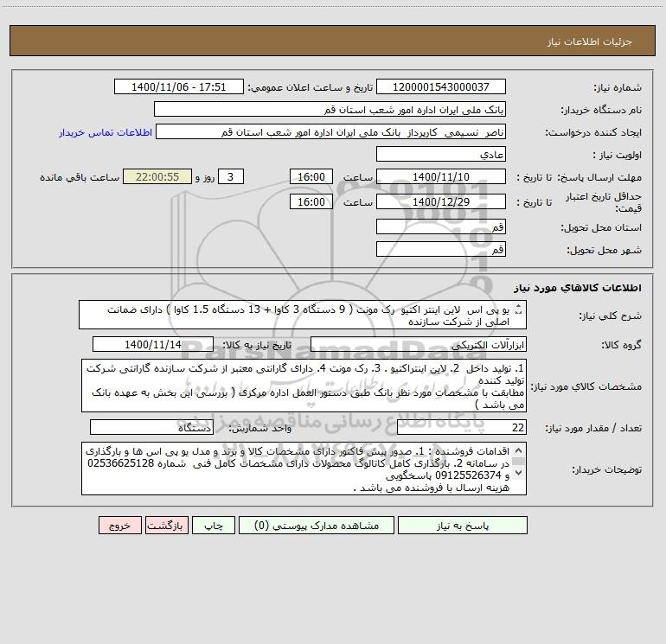Click label ساعت باقی مانده

(80, 177)
